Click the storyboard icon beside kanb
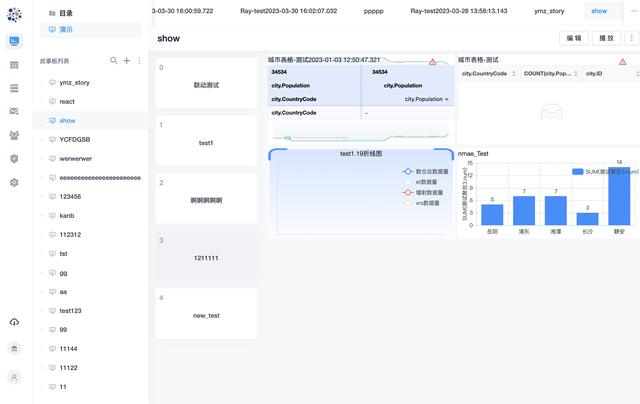The width and height of the screenshot is (640, 404). [52, 215]
